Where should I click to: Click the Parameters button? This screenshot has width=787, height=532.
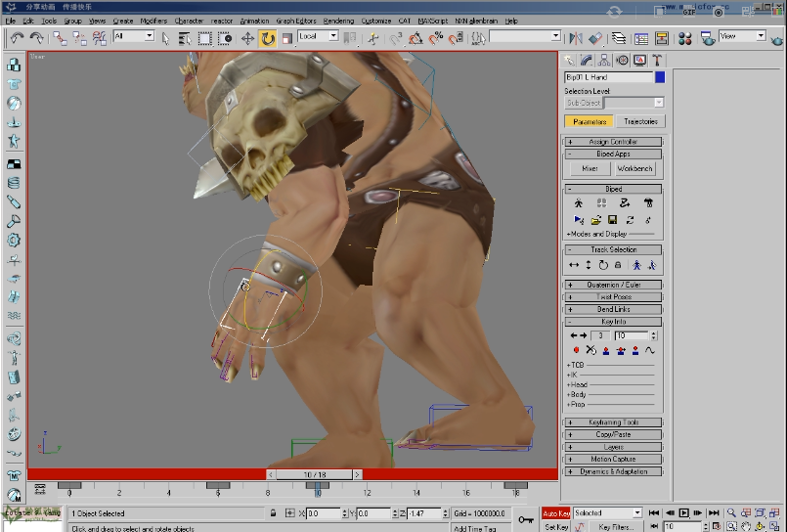(x=590, y=121)
